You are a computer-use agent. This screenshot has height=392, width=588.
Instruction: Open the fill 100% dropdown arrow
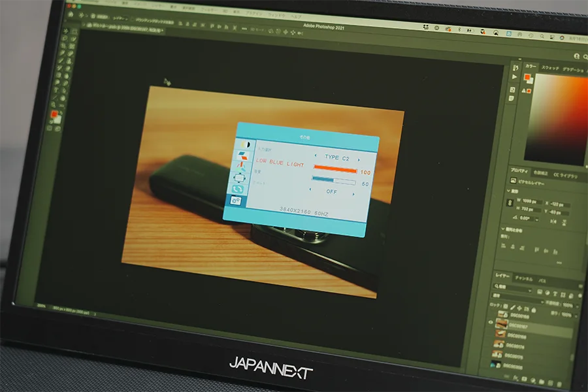pyautogui.click(x=576, y=316)
